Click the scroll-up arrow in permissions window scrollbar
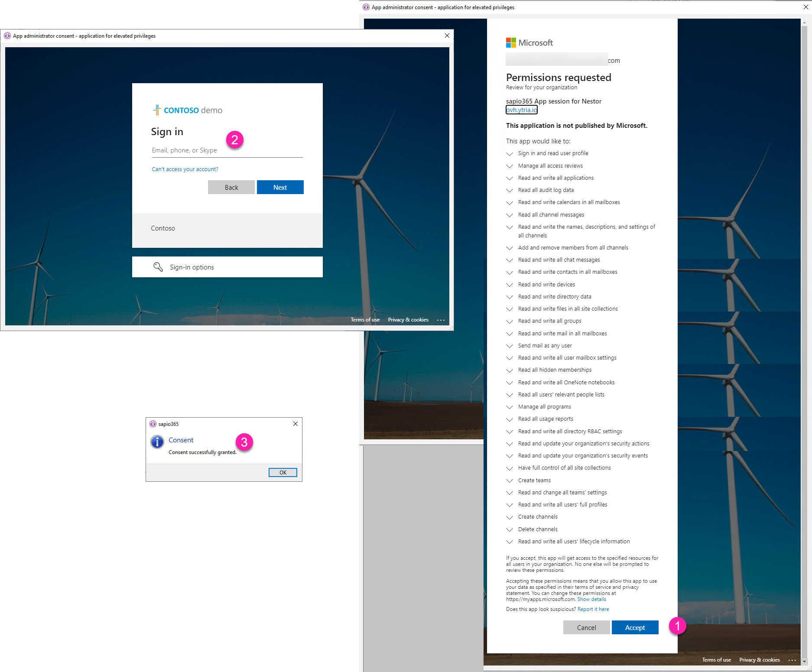The width and height of the screenshot is (812, 672). (804, 22)
